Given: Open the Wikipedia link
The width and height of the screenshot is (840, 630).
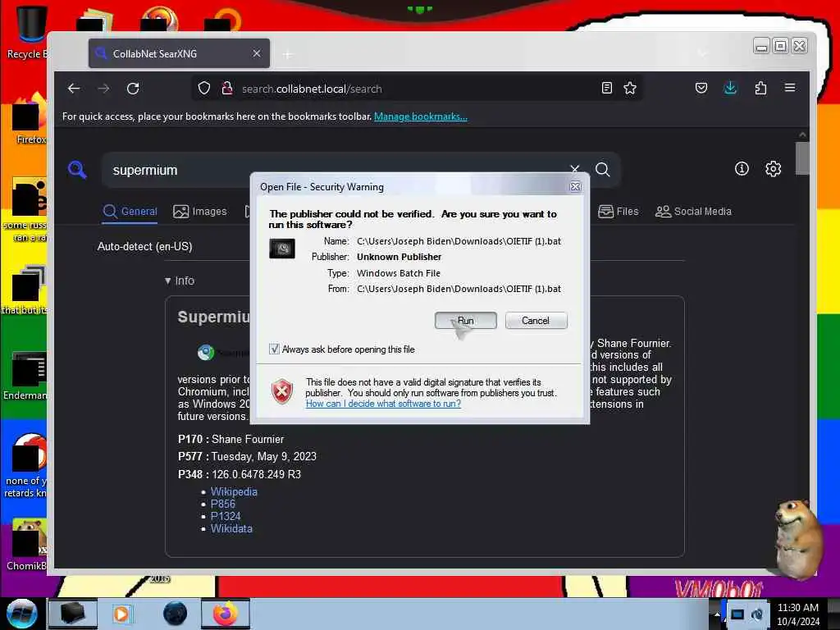Looking at the screenshot, I should click(x=234, y=491).
